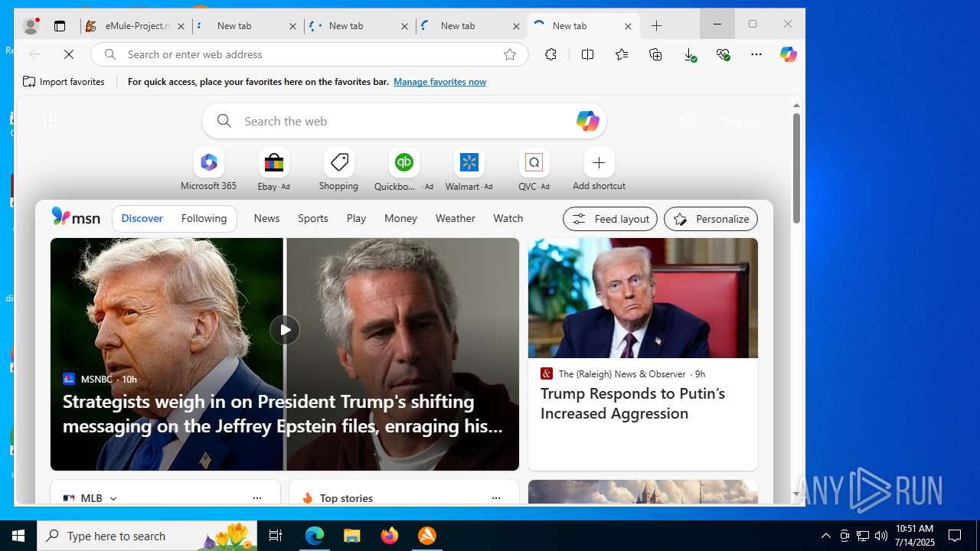
Task: Open Top stories card more options
Action: click(x=496, y=498)
